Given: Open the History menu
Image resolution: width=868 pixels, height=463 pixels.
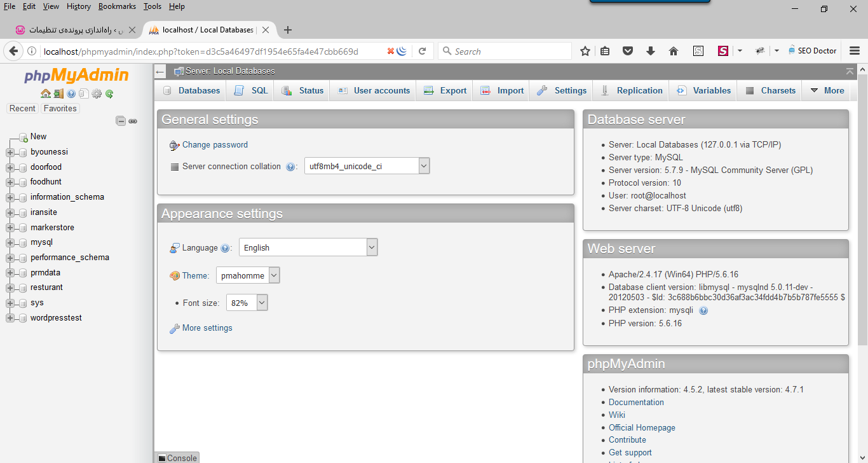Looking at the screenshot, I should pyautogui.click(x=79, y=6).
